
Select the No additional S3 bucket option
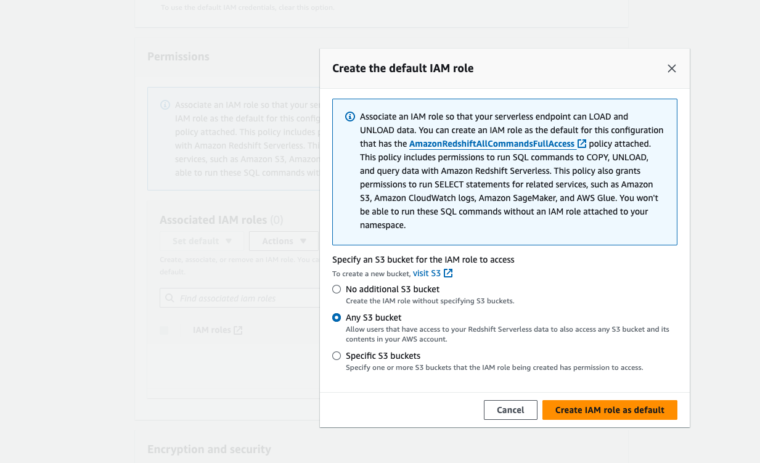(x=336, y=289)
